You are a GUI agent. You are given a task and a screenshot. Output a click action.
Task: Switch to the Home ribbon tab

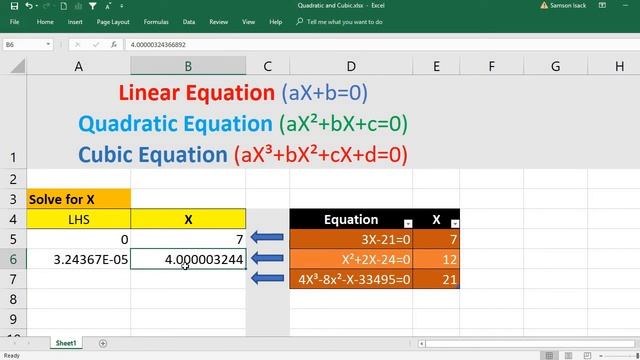[45, 22]
